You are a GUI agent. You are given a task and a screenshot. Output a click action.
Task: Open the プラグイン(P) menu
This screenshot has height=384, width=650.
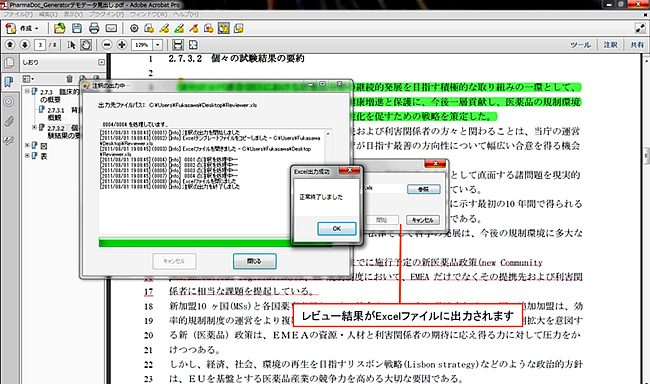pos(107,15)
